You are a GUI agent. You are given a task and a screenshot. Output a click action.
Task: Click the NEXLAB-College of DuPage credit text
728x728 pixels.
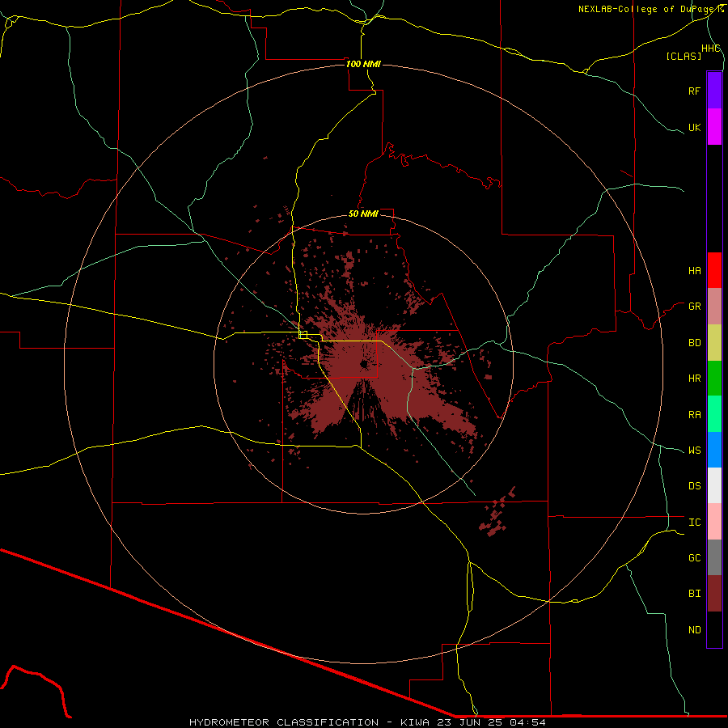[651, 9]
